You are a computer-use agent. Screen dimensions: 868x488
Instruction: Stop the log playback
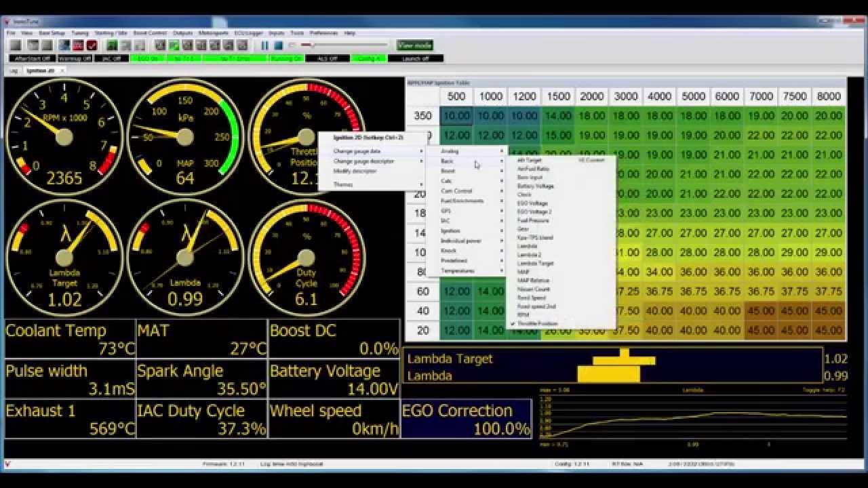[x=278, y=45]
